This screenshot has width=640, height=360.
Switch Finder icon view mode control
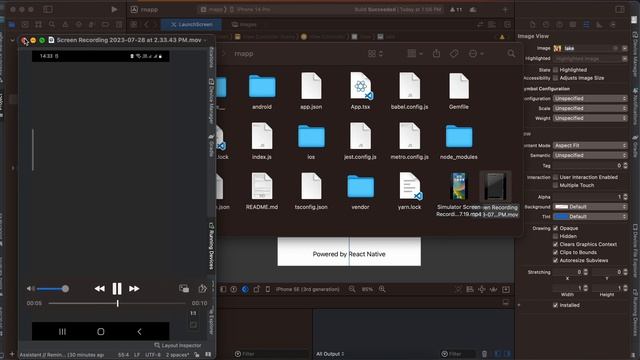[x=375, y=53]
